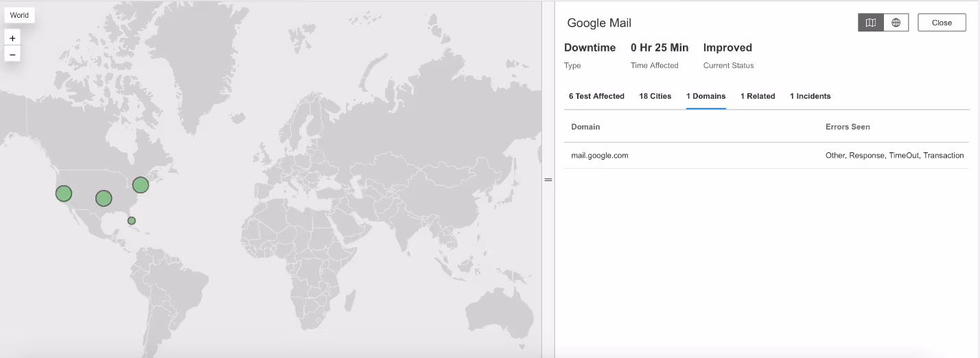Viewport: 980px width, 358px height.
Task: Open the 18 Cities tab
Action: (655, 96)
